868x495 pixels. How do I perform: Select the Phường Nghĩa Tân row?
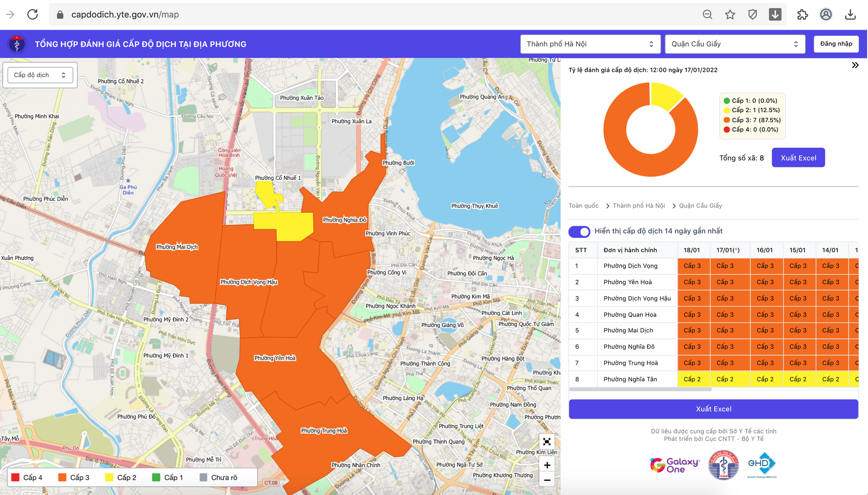click(713, 379)
